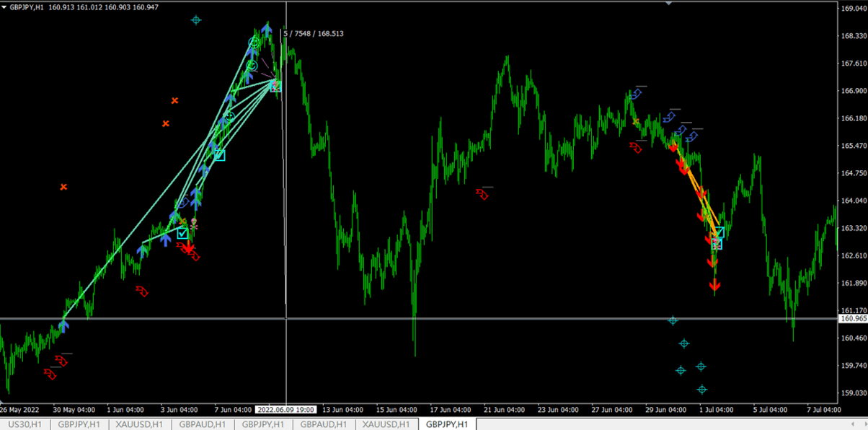Click the upper cyan square near 1 Jul
The image size is (868, 430).
tap(719, 232)
